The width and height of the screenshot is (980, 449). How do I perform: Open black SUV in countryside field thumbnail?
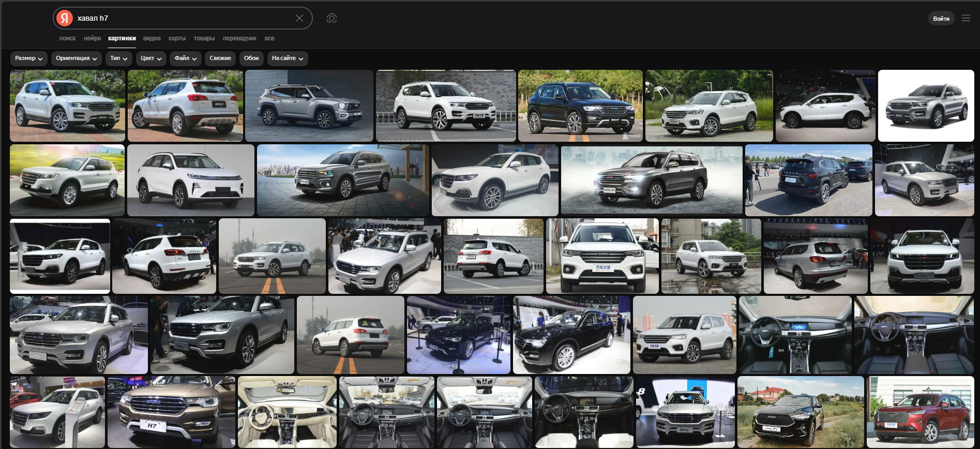[801, 412]
